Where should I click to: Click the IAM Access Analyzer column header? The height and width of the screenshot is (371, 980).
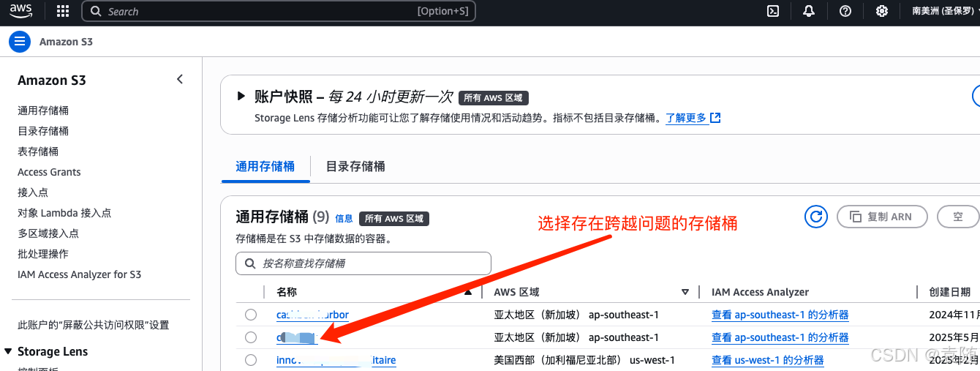[760, 292]
